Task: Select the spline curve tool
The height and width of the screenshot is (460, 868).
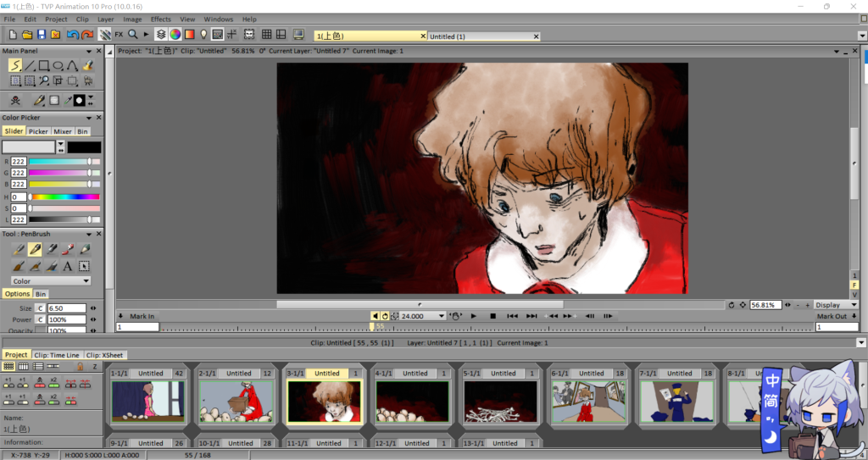Action: coord(73,65)
